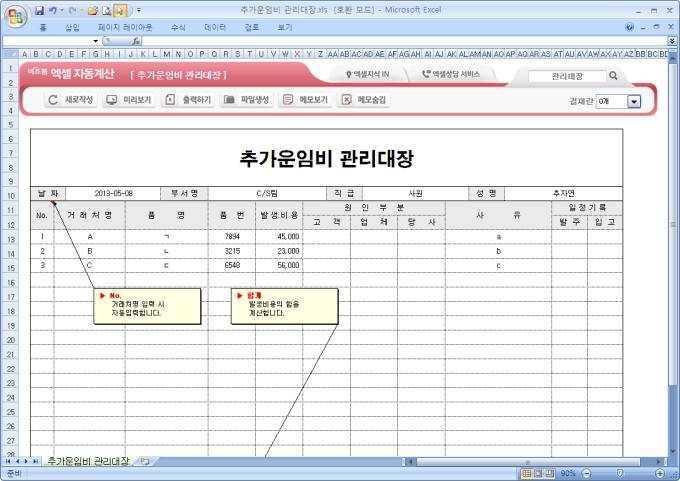
Task: Open the 보기 ribbon tab
Action: (x=285, y=27)
